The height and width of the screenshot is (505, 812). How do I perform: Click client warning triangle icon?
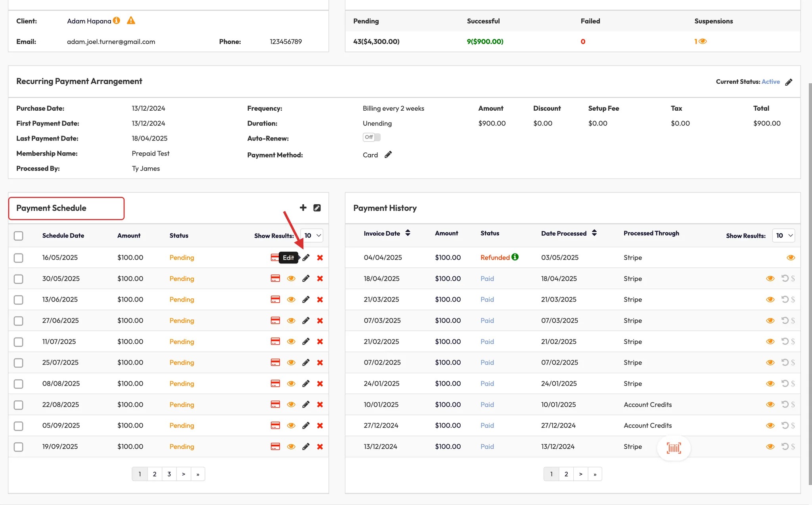pyautogui.click(x=131, y=21)
